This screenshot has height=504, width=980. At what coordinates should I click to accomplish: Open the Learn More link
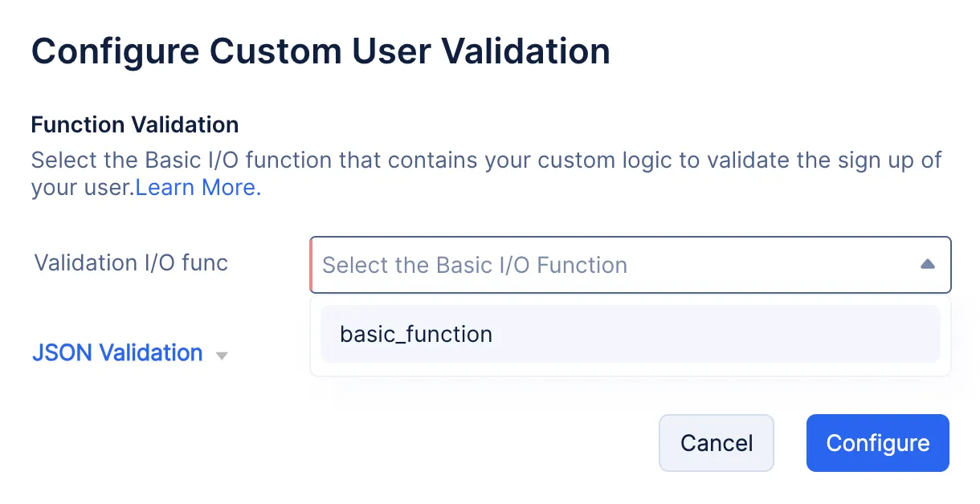(198, 188)
